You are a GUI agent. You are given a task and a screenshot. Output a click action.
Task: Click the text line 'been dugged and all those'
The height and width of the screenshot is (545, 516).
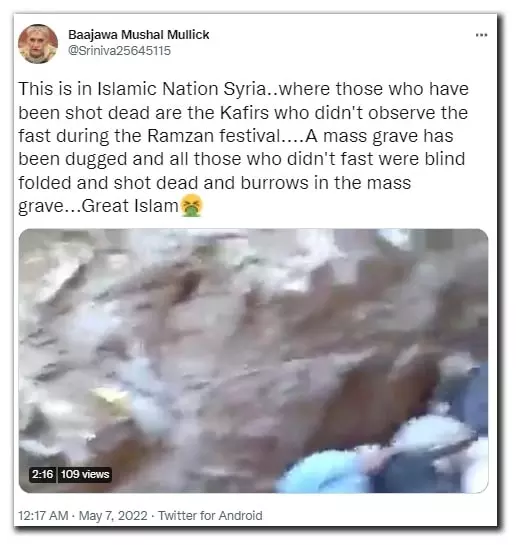coord(241,159)
